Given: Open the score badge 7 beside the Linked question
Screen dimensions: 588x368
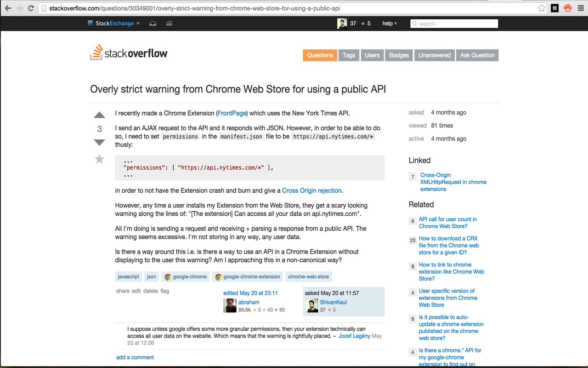Looking at the screenshot, I should click(413, 177).
